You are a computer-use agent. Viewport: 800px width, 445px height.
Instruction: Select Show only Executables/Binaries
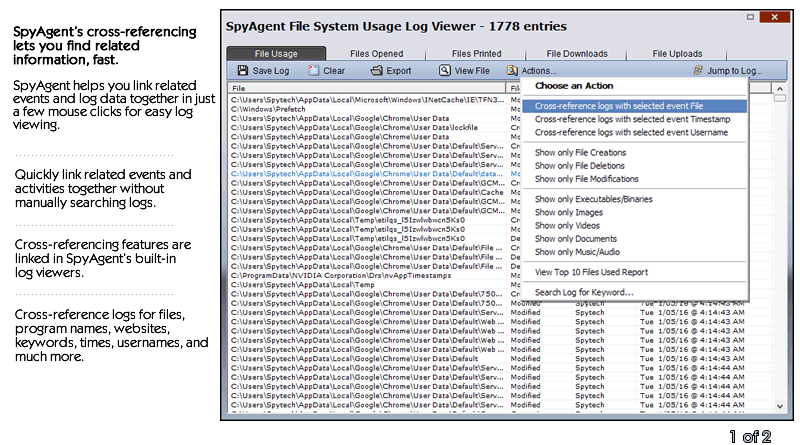click(x=593, y=199)
